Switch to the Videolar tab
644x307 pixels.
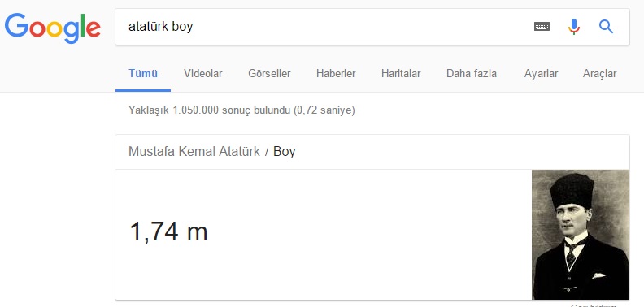pos(203,73)
